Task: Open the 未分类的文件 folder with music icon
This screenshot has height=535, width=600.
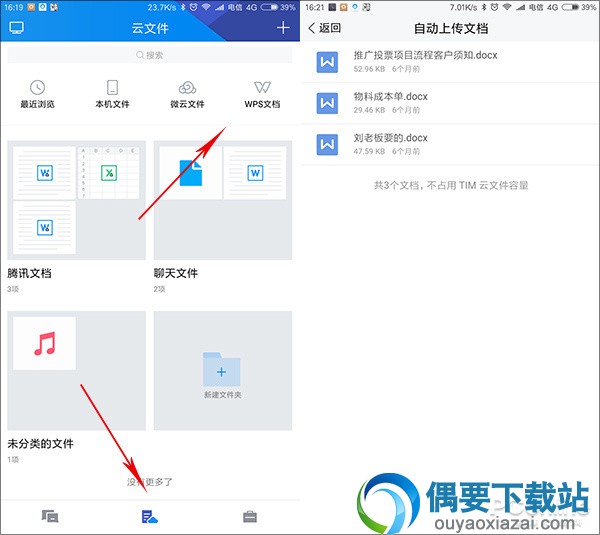Action: tap(77, 370)
